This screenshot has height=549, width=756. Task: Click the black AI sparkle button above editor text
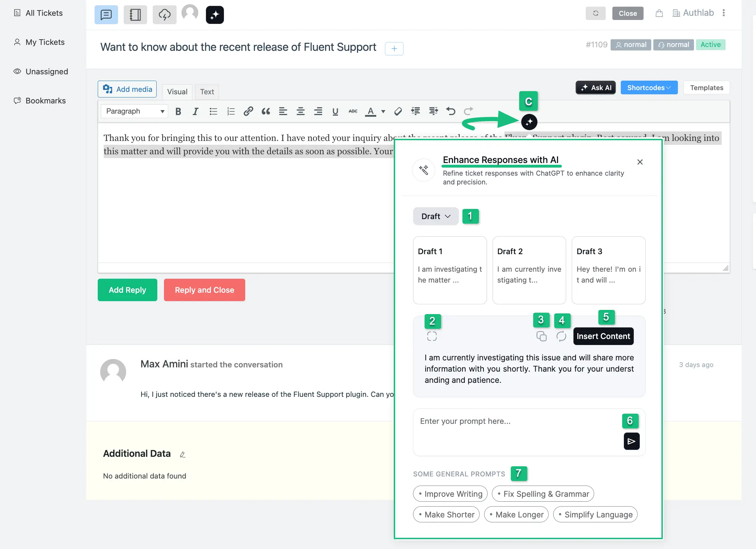[x=529, y=122]
